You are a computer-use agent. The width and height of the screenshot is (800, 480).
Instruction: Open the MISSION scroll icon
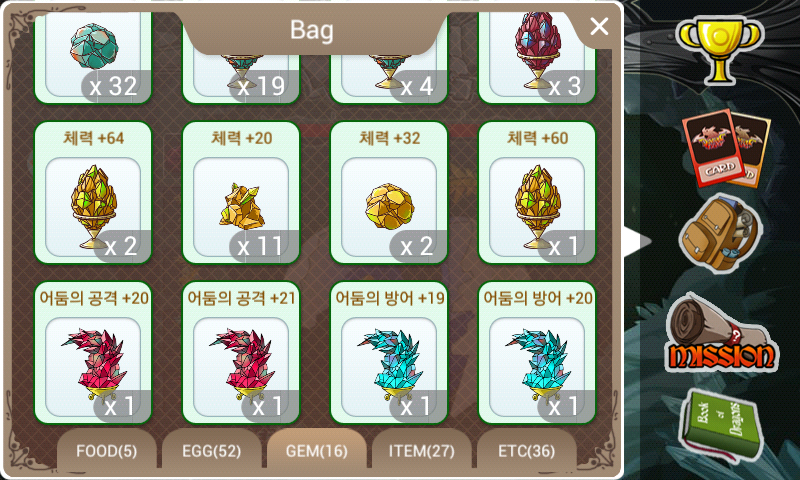[720, 333]
